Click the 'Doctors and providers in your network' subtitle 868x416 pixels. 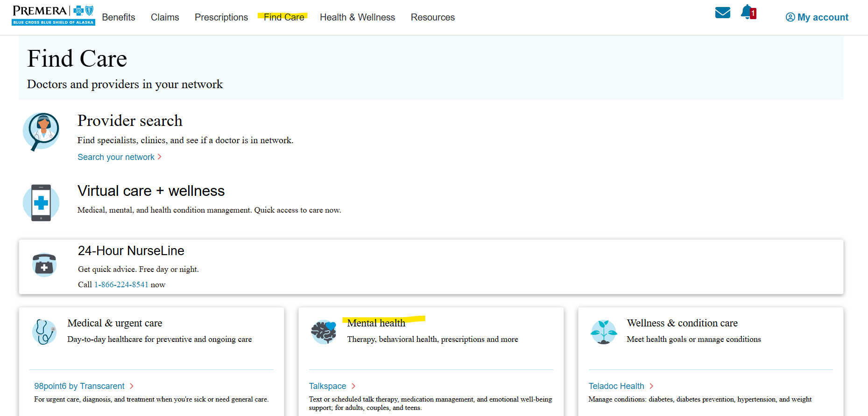pos(125,84)
